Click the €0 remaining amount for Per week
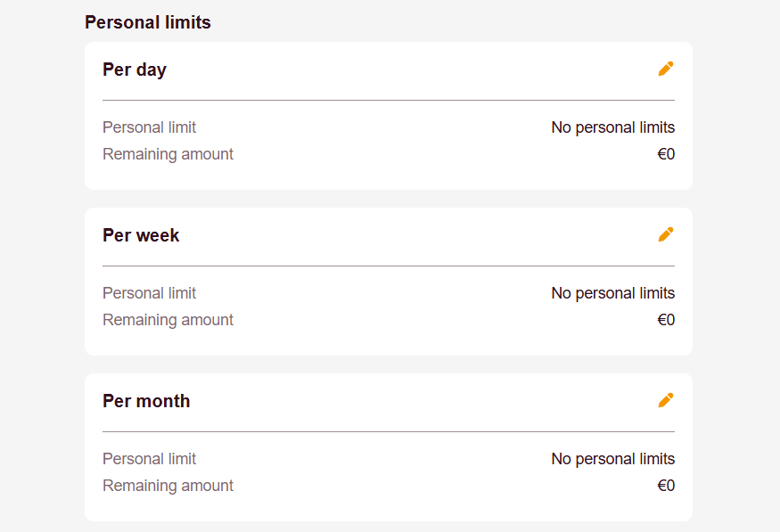Screen dimensions: 780x532 [x=666, y=320]
